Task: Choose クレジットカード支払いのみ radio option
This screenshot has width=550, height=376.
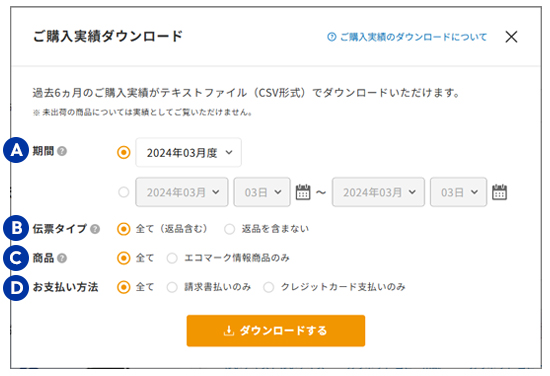Action: click(x=268, y=287)
